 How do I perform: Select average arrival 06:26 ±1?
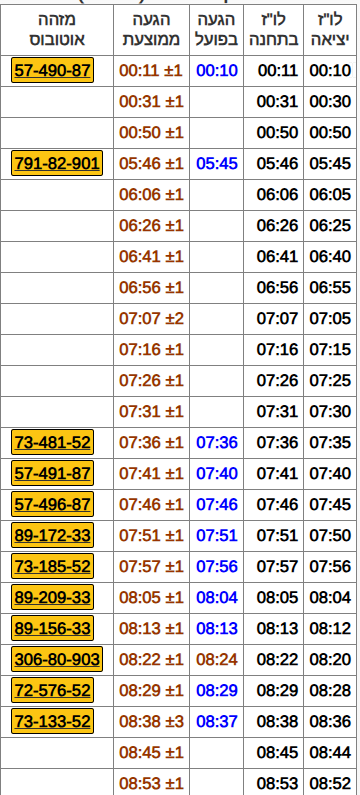pyautogui.click(x=152, y=226)
